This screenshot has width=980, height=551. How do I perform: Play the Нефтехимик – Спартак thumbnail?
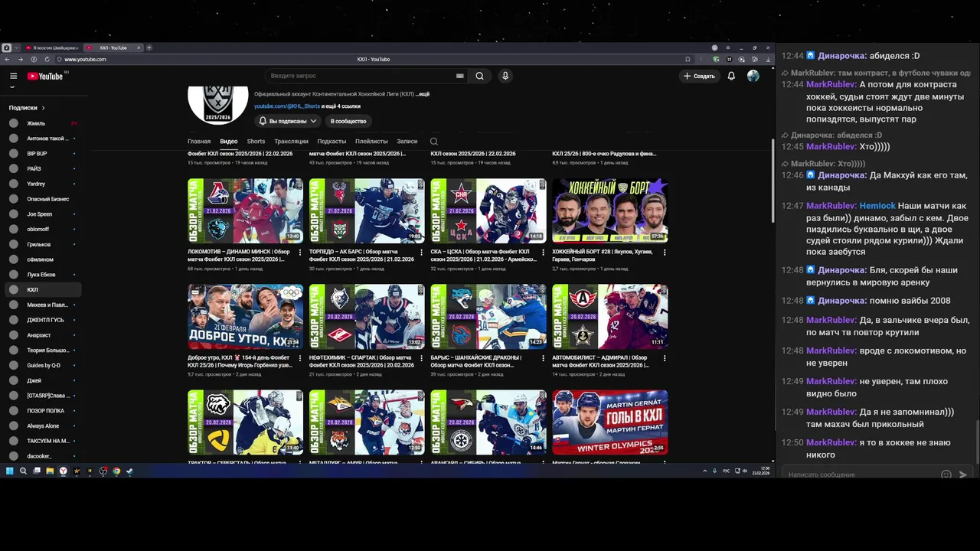tap(367, 317)
